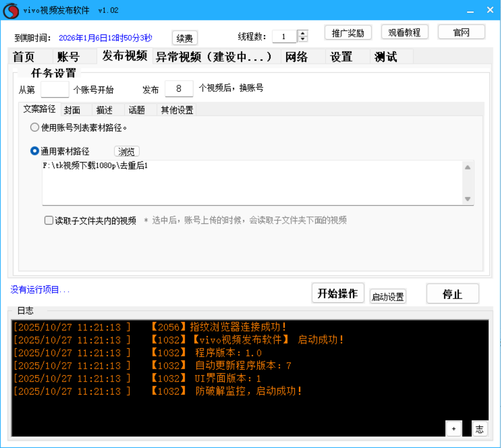Decrease 线程数 using the down stepper arrow
The height and width of the screenshot is (448, 501).
tap(302, 38)
